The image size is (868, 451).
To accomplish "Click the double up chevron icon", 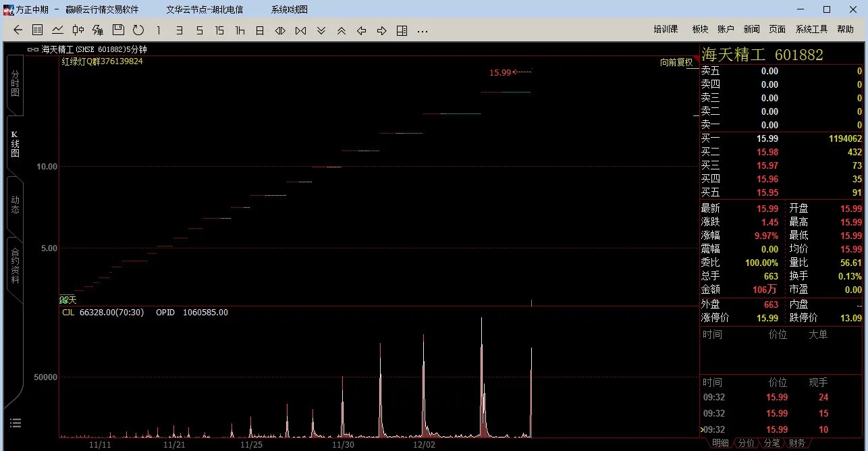I will [x=342, y=30].
